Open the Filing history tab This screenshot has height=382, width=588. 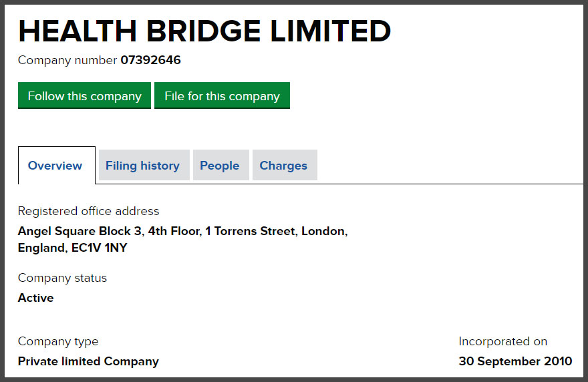click(x=142, y=166)
